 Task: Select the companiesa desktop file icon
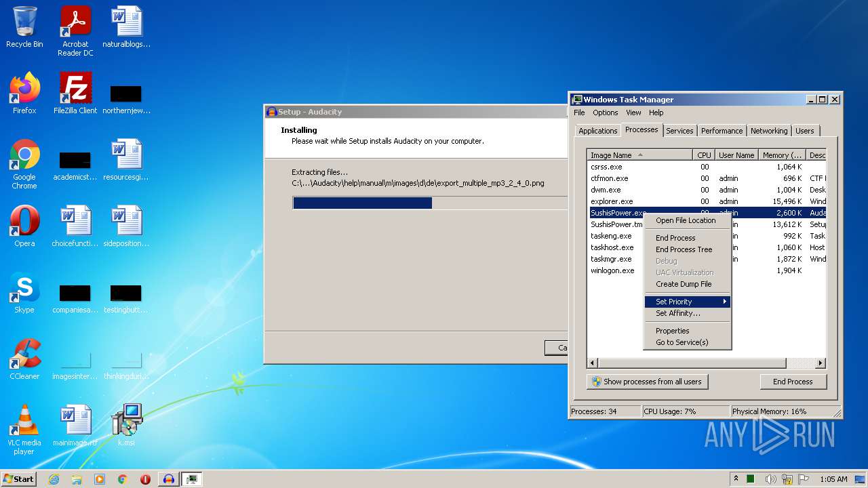point(75,298)
